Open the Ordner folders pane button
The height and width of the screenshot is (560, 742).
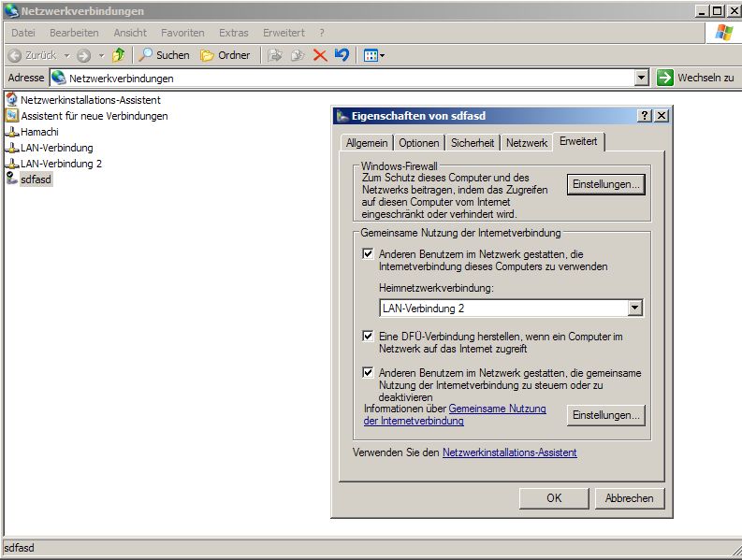pos(226,55)
